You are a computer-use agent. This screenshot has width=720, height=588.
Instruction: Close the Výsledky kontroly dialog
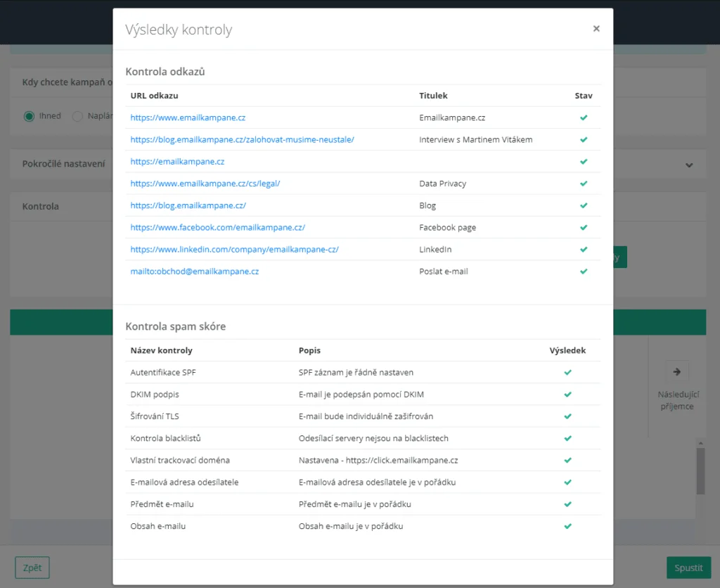coord(596,28)
